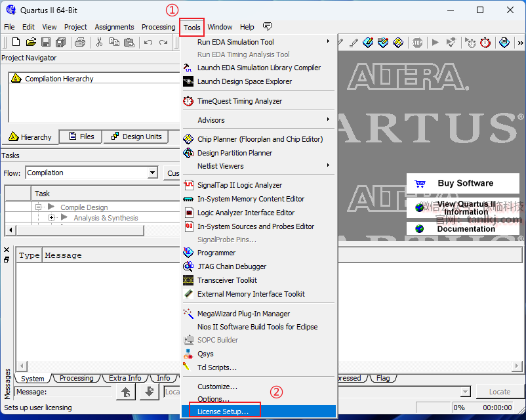Expand the Analysis & Synthesis task
The width and height of the screenshot is (526, 420).
52,218
